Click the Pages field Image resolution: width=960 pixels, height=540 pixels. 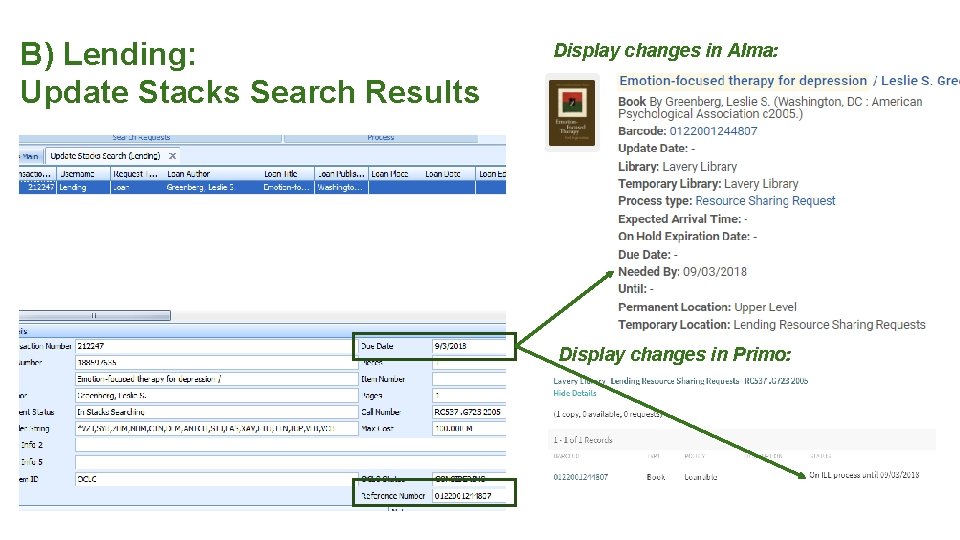click(x=469, y=396)
